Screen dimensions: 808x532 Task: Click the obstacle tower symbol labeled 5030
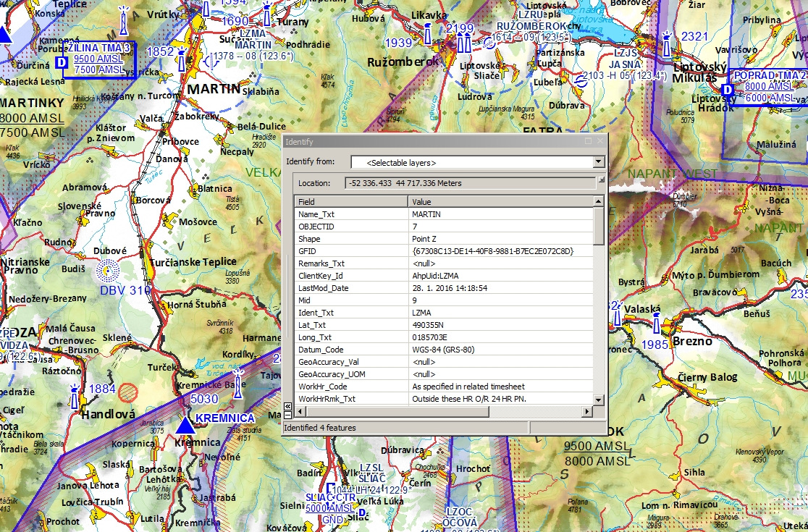(x=237, y=384)
